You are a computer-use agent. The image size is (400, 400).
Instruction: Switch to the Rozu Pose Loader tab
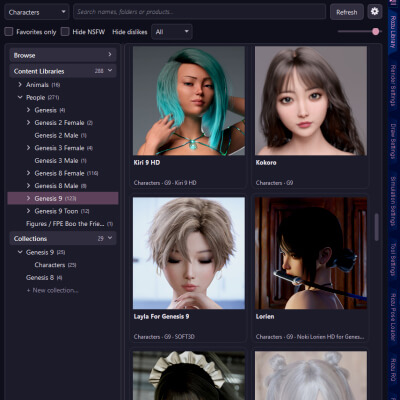pos(393,317)
